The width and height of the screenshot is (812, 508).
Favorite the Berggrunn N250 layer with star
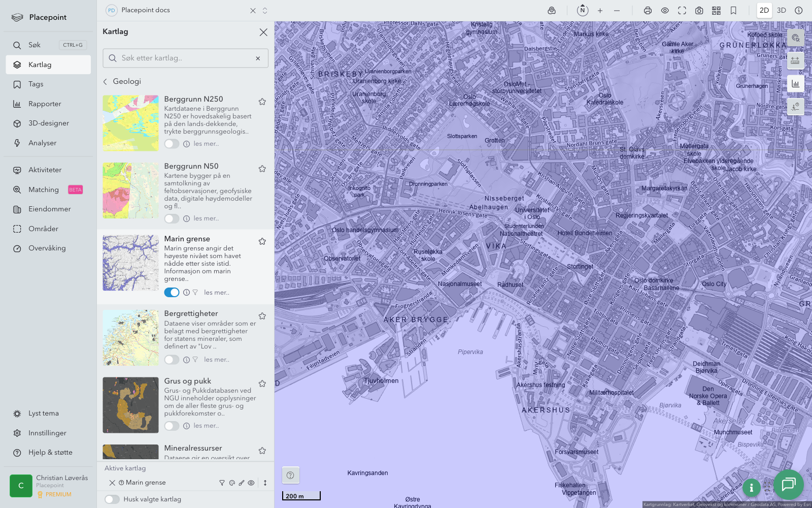pyautogui.click(x=262, y=102)
